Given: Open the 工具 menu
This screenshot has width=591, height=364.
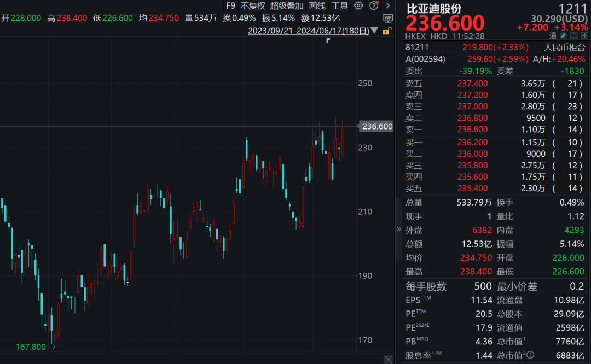Looking at the screenshot, I should [341, 6].
